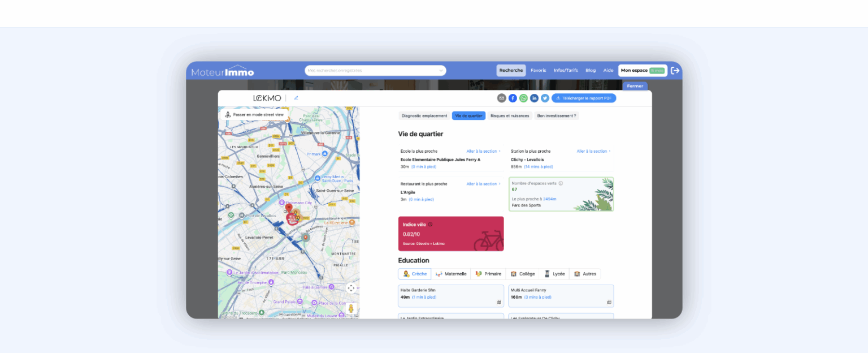Image resolution: width=868 pixels, height=353 pixels.
Task: Click the Street View pegman icon
Action: coord(351,308)
